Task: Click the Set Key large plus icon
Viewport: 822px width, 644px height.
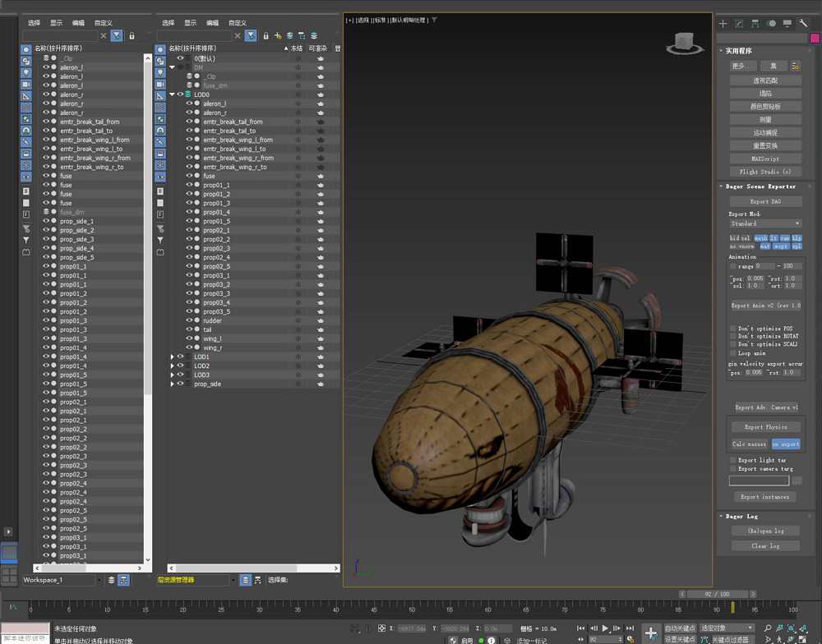Action: point(650,633)
